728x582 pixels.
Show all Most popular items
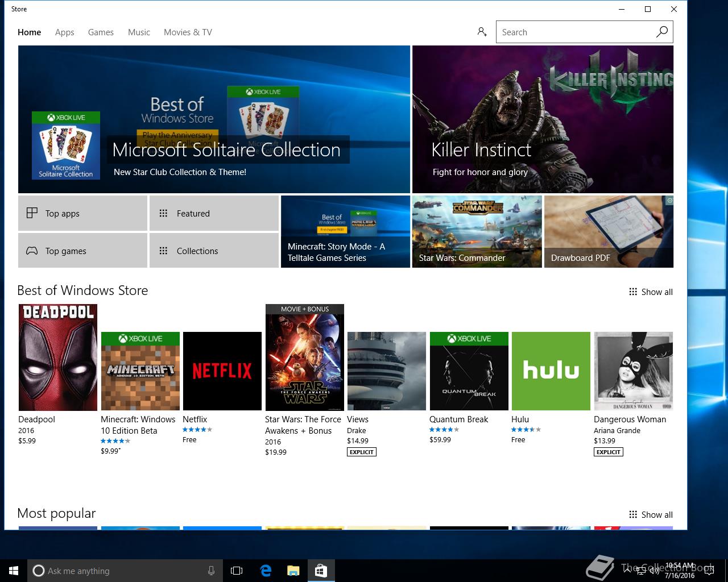[651, 514]
